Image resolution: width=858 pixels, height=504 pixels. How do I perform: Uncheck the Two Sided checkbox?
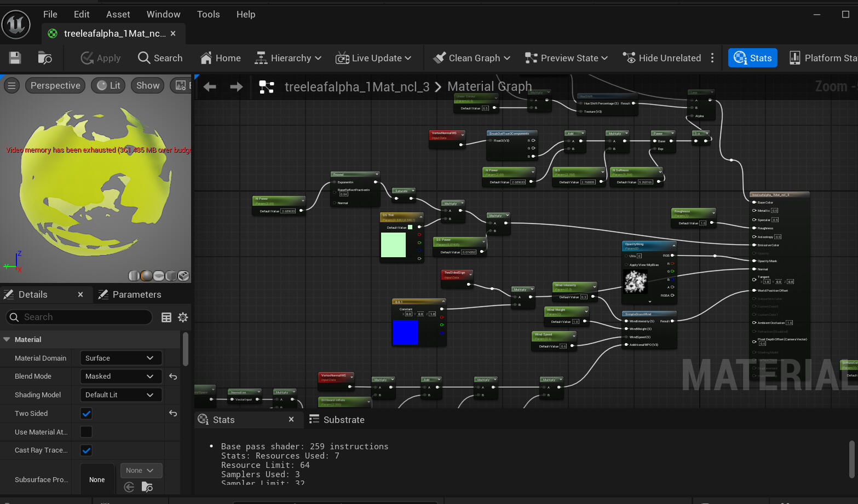coord(87,414)
